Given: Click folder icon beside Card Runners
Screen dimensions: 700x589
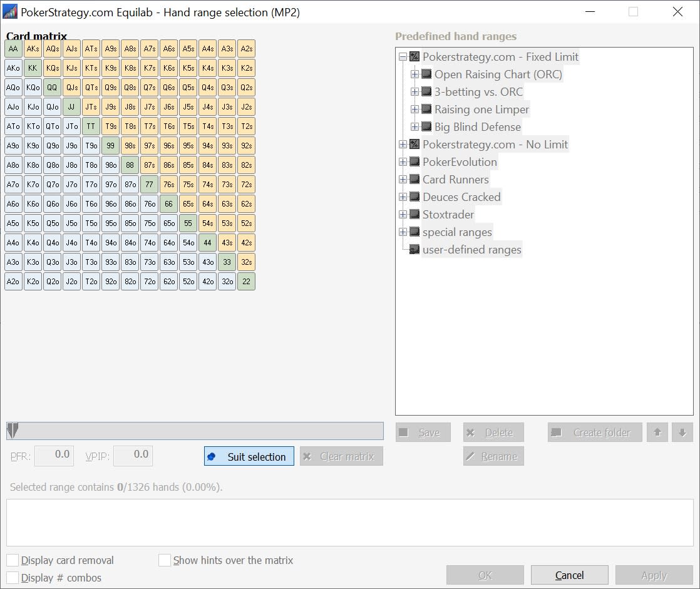Looking at the screenshot, I should coord(414,179).
